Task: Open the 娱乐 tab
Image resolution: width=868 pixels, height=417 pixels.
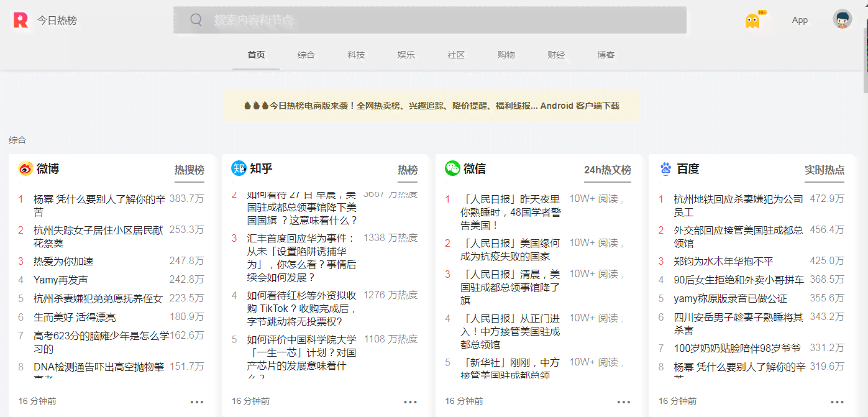Action: pos(406,55)
